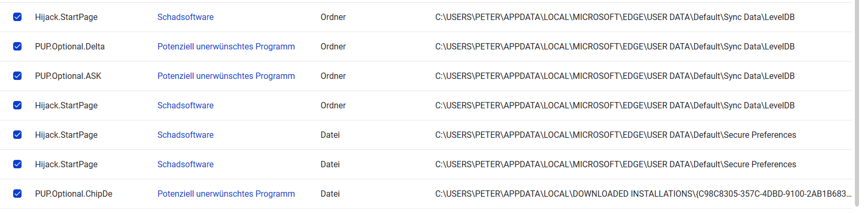Select the LevelDB path in the PUP.Optional.ASK row
This screenshot has width=868, height=213.
pyautogui.click(x=615, y=76)
